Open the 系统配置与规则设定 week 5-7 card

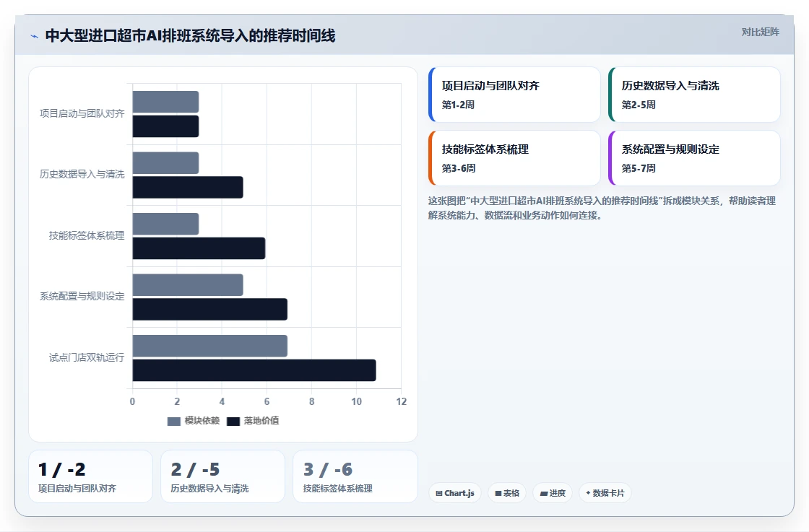(694, 158)
